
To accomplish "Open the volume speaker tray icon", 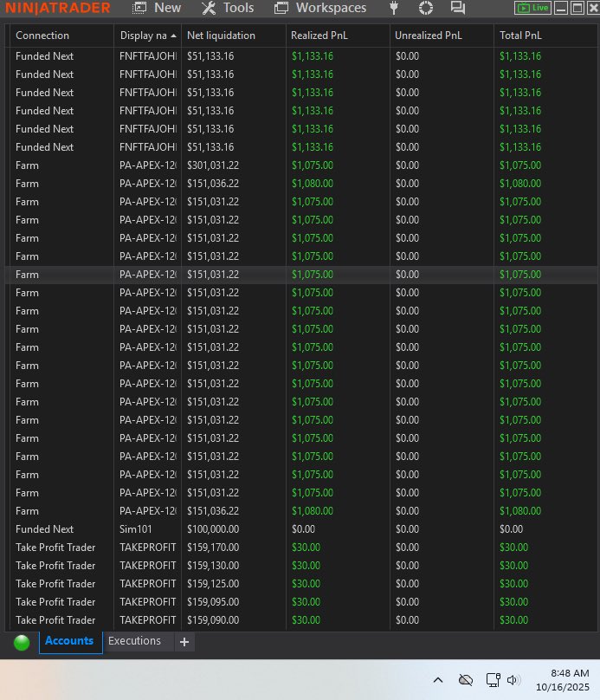I will click(x=513, y=680).
